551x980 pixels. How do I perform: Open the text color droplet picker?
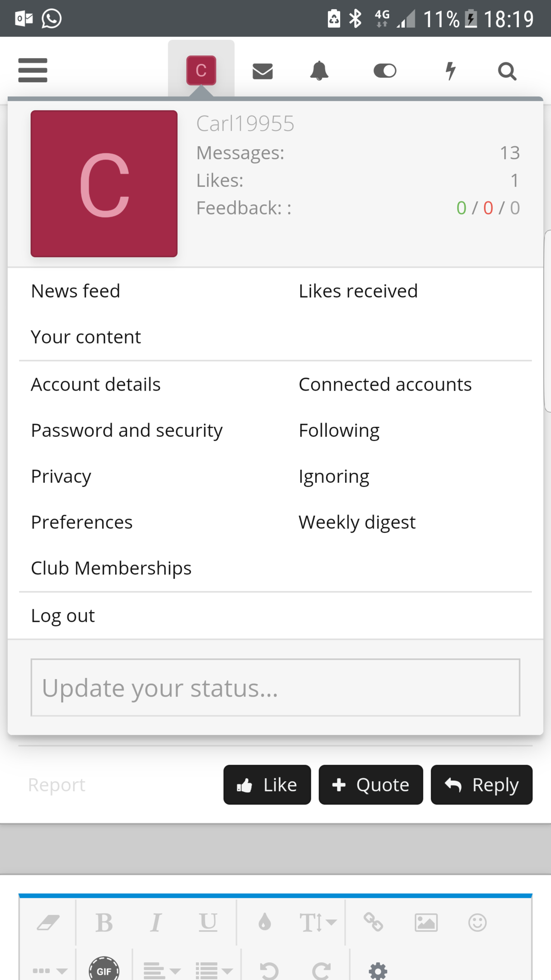tap(265, 922)
